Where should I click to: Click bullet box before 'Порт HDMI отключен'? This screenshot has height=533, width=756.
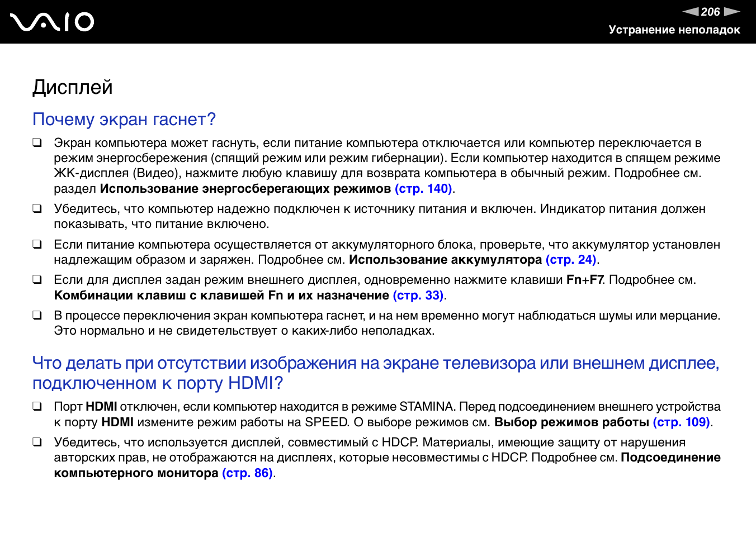(37, 406)
